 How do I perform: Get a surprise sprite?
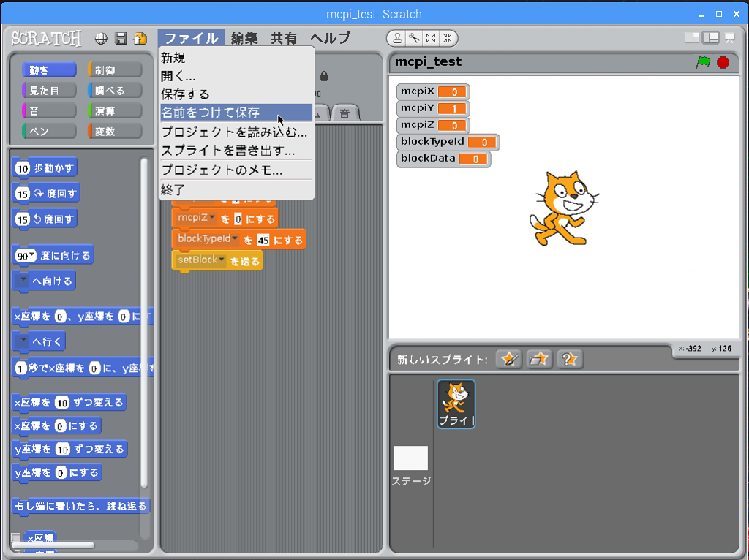click(x=570, y=359)
